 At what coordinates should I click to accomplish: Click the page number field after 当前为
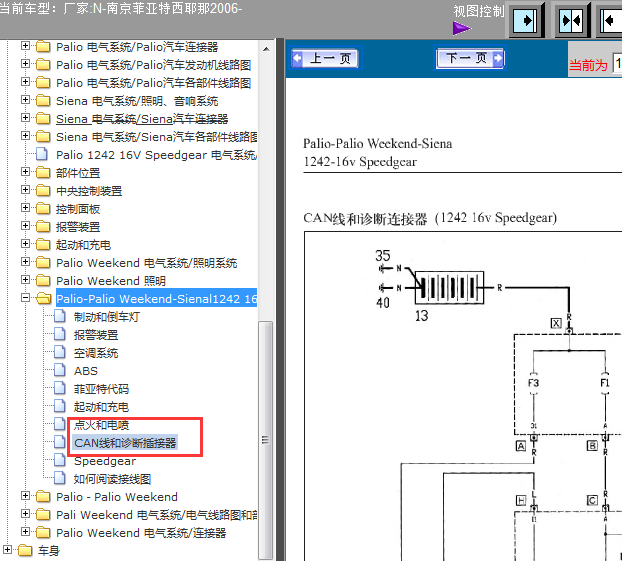pos(618,63)
